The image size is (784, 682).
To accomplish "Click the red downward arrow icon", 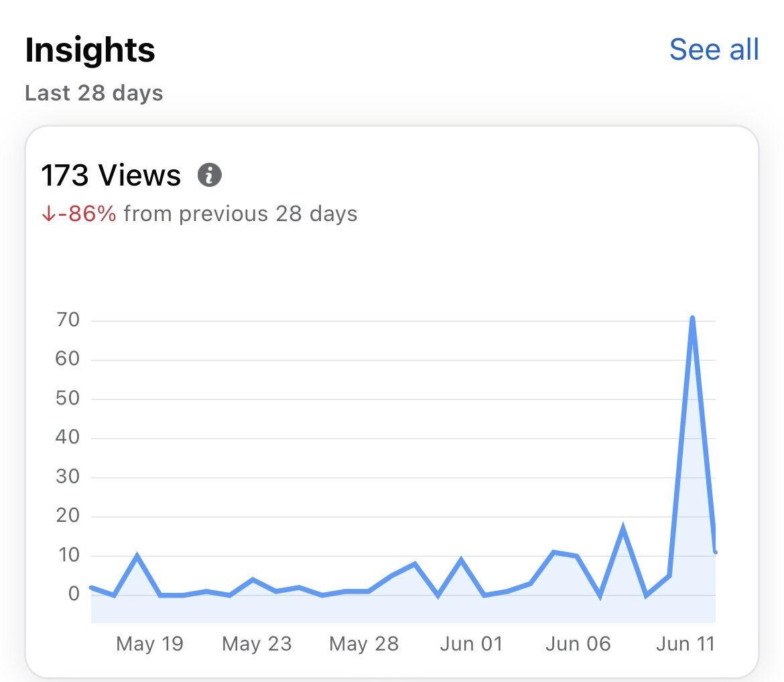I will click(48, 214).
